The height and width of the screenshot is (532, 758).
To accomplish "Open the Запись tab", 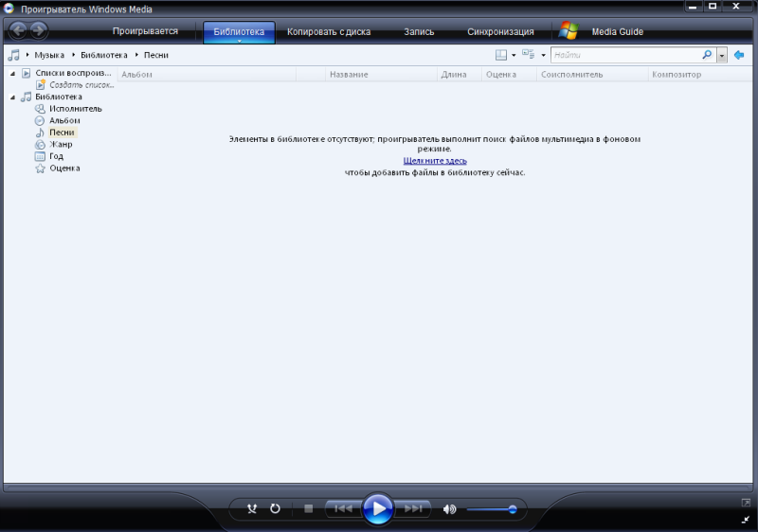I will [419, 31].
